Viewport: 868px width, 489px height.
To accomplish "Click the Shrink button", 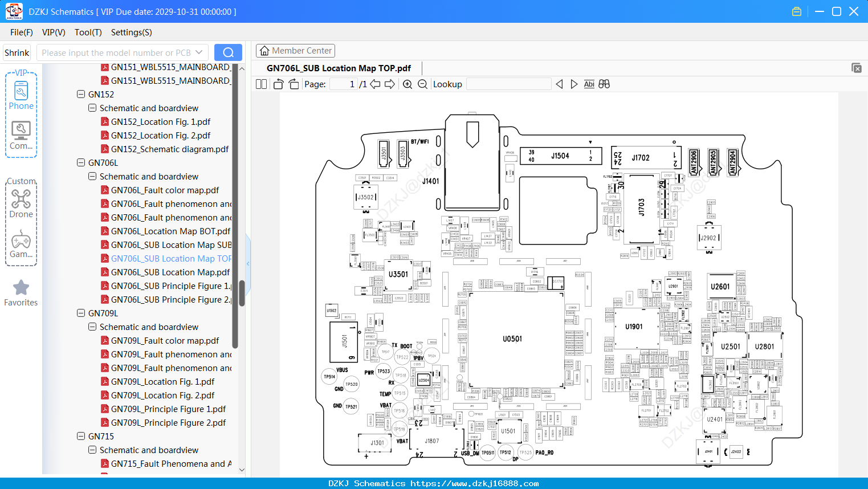I will click(x=17, y=52).
